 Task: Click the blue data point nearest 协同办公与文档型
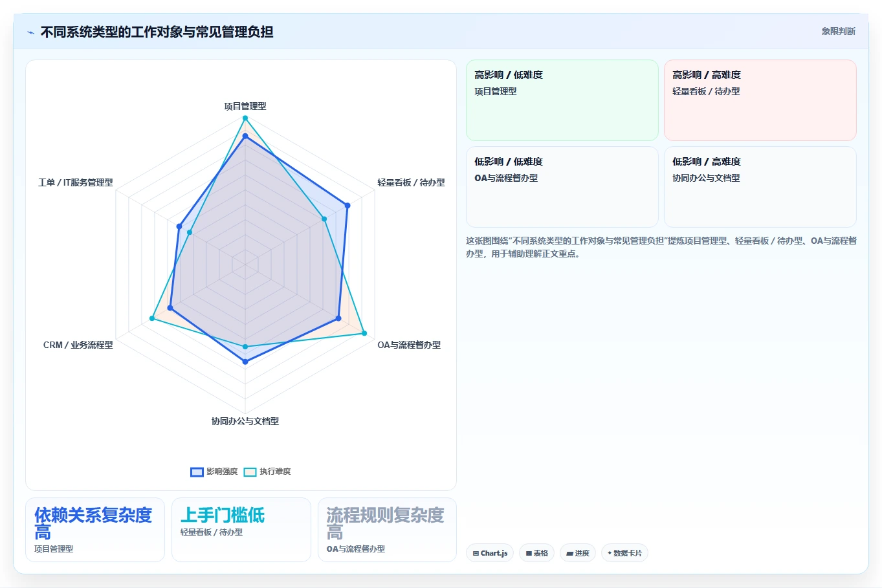(x=245, y=362)
